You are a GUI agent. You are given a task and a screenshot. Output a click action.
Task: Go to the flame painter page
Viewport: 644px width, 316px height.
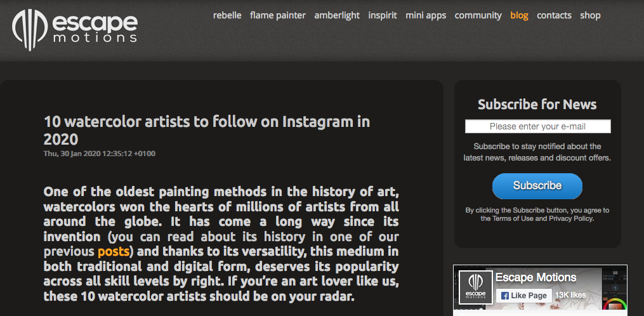coord(278,15)
